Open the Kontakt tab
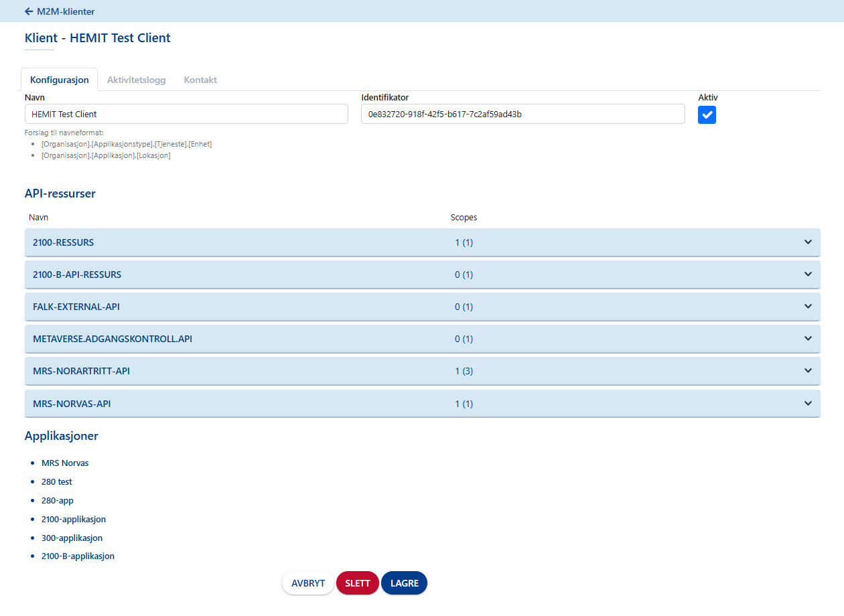The width and height of the screenshot is (844, 616). pyautogui.click(x=200, y=80)
